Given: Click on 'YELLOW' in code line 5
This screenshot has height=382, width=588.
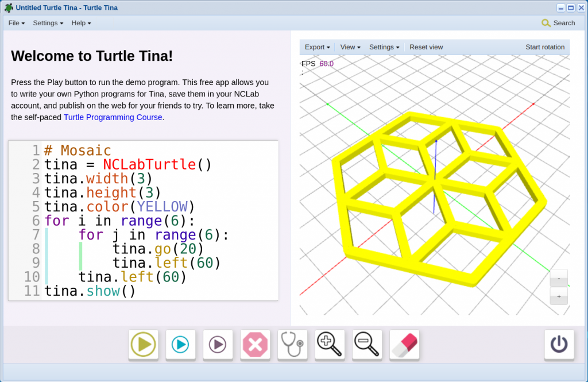Looking at the screenshot, I should coord(162,207).
